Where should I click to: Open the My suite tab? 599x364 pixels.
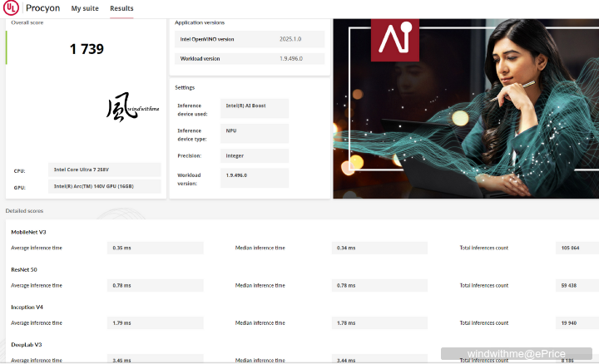(85, 8)
